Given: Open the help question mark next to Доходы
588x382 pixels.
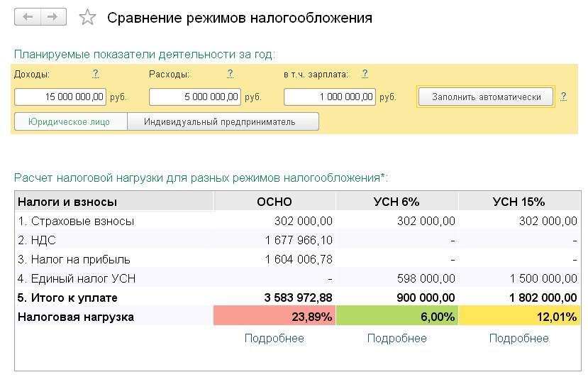Looking at the screenshot, I should coord(96,74).
